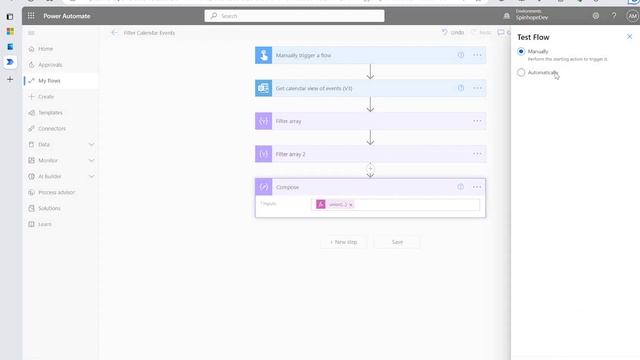Click Redo in the toolbar
Image resolution: width=640 pixels, height=360 pixels.
tap(481, 32)
